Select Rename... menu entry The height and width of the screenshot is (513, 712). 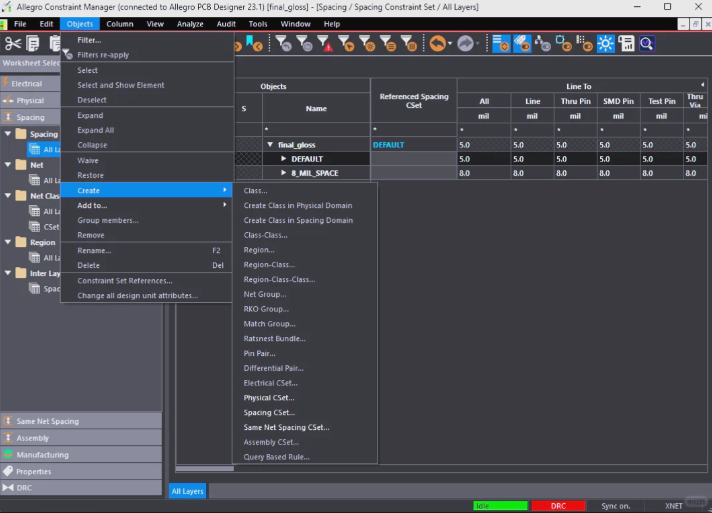point(147,251)
